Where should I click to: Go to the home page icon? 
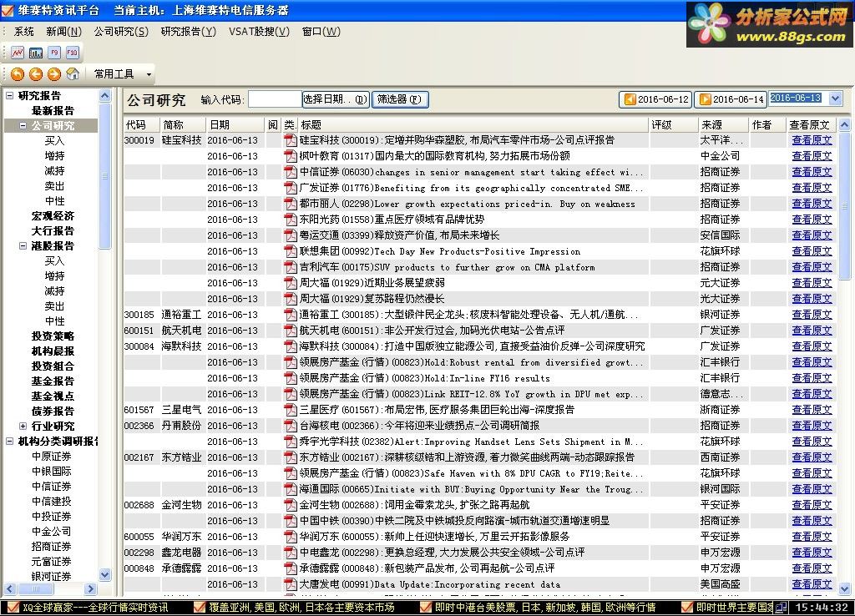point(73,73)
